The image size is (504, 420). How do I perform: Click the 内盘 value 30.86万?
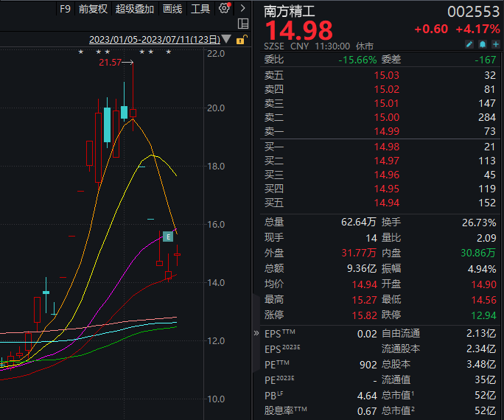478,253
